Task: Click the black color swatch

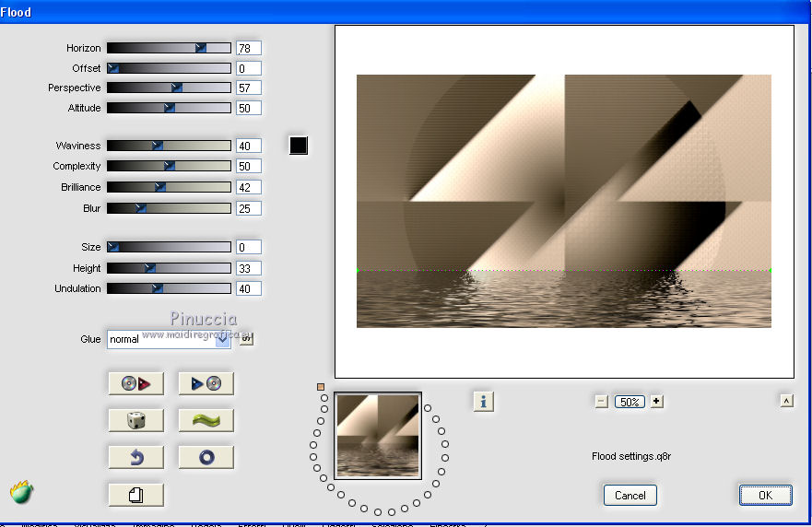Action: tap(299, 146)
